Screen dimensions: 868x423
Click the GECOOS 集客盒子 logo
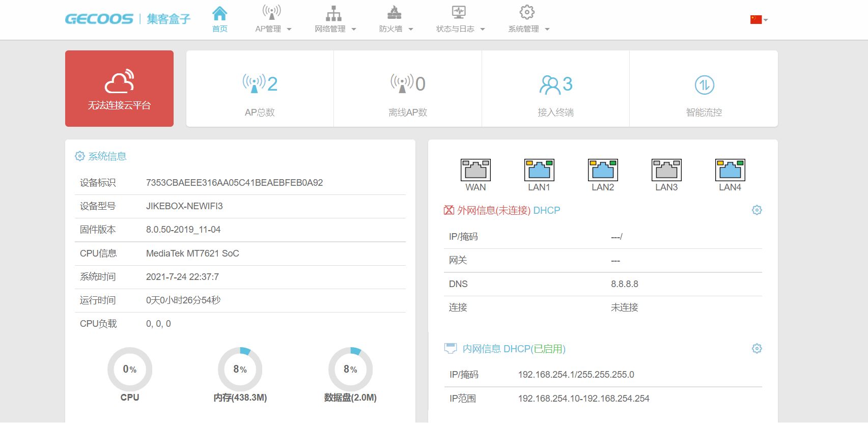127,19
